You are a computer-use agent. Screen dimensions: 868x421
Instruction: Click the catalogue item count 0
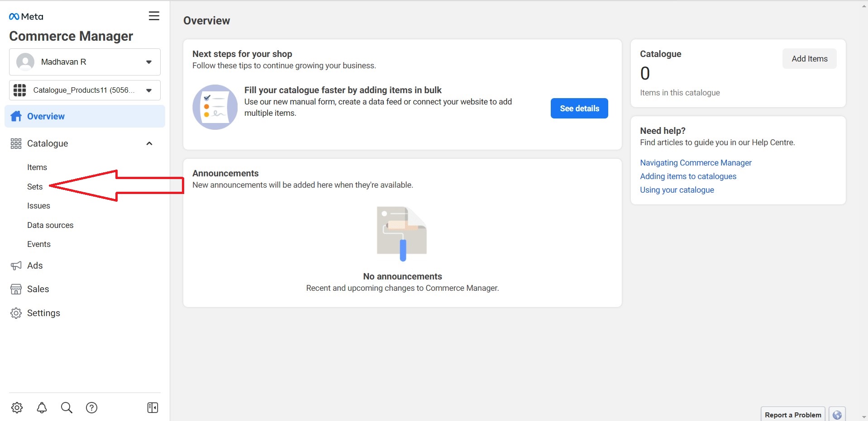click(x=645, y=73)
